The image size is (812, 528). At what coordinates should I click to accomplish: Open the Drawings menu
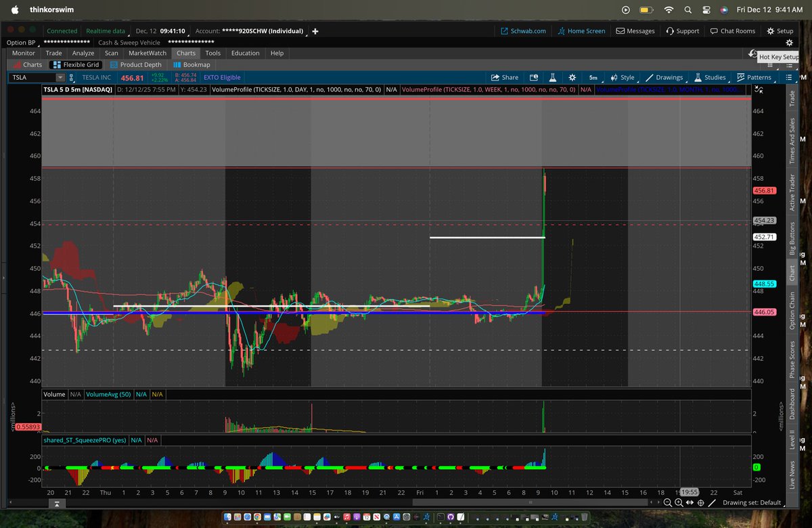click(x=663, y=77)
